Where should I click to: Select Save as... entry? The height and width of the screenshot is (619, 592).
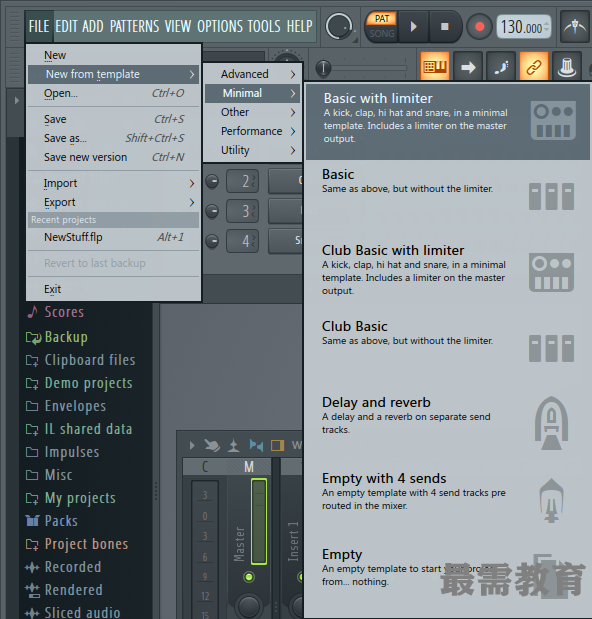click(114, 138)
